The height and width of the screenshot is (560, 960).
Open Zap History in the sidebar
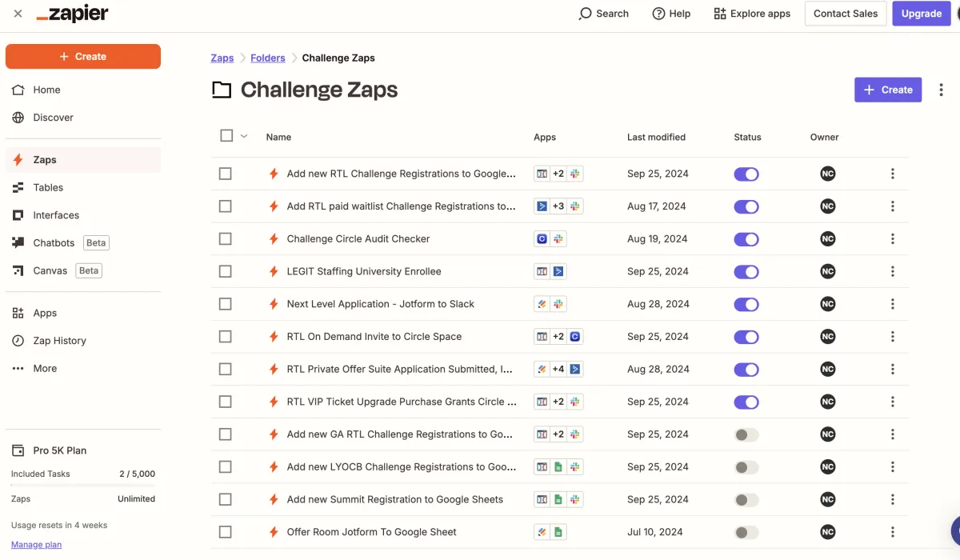83,341
